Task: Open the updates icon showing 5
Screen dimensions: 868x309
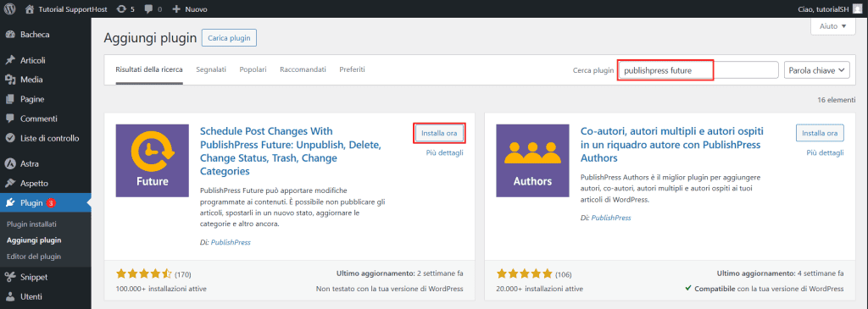Action: coord(121,8)
